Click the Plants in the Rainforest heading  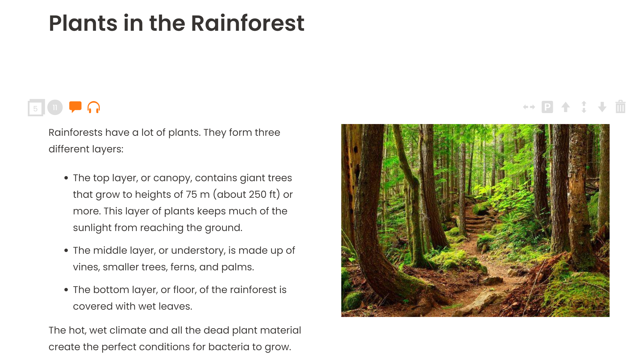click(x=177, y=23)
